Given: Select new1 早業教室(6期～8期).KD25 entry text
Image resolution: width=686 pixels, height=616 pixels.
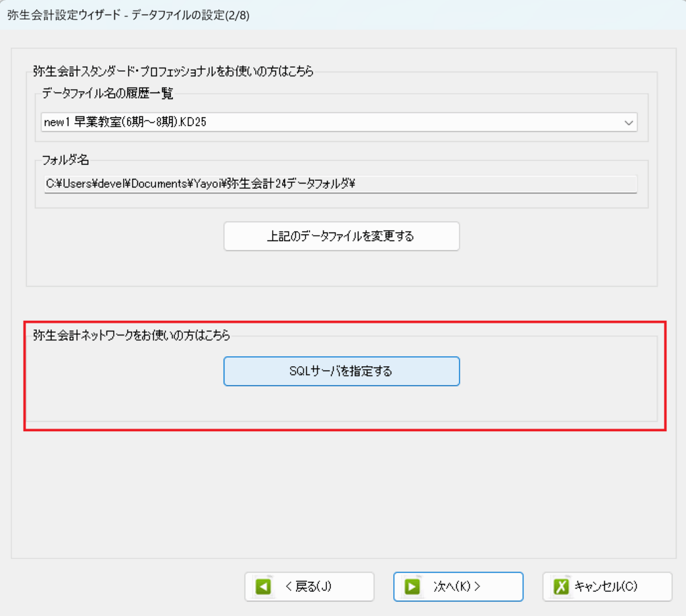Looking at the screenshot, I should (x=125, y=122).
